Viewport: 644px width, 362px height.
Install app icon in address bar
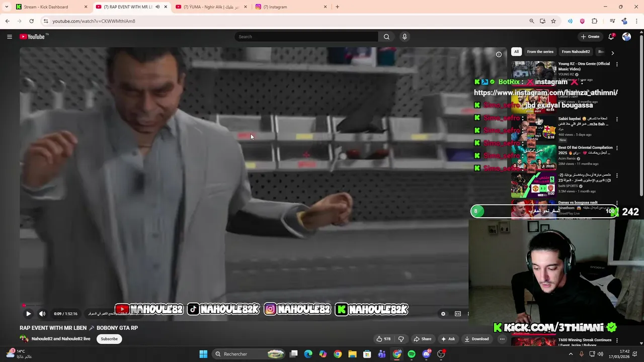point(542,21)
